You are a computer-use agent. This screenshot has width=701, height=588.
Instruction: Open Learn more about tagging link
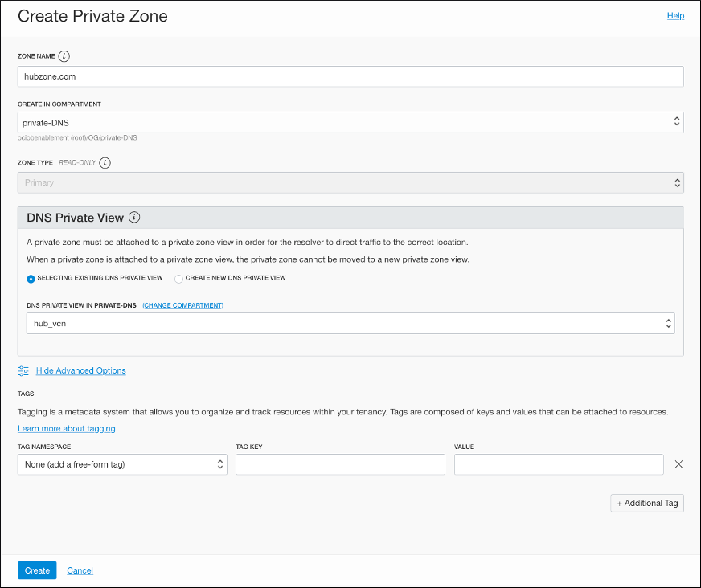(66, 428)
